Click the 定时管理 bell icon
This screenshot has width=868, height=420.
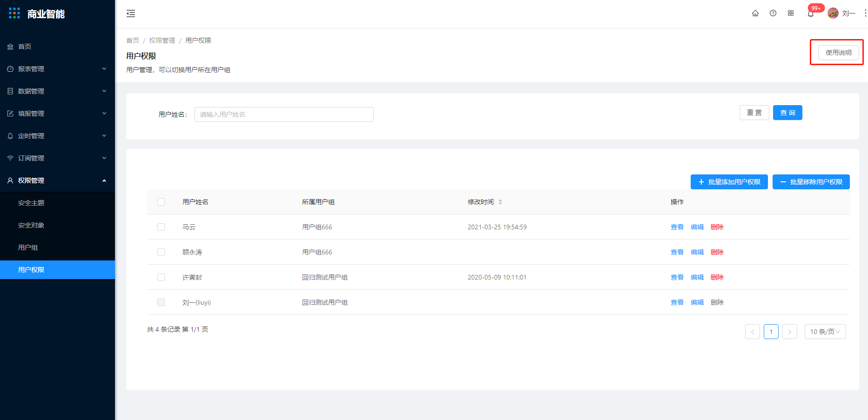click(10, 136)
